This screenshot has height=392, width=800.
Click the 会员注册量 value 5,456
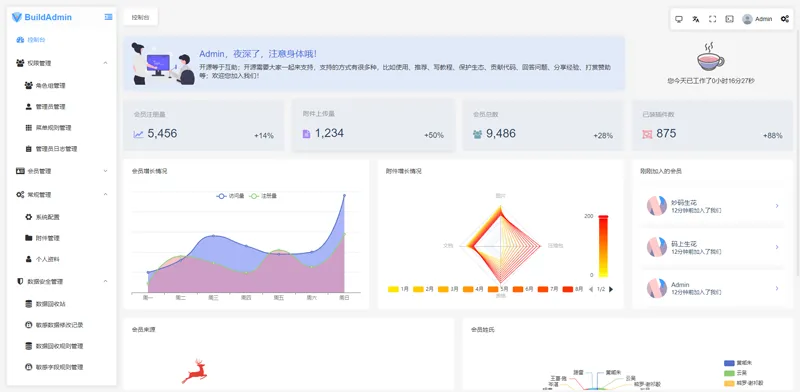[162, 134]
